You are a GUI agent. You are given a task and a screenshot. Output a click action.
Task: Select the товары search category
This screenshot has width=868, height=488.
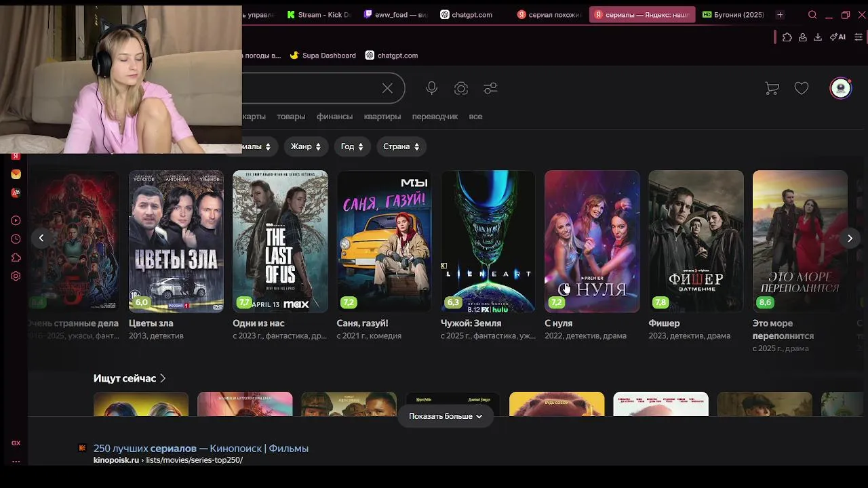point(291,117)
